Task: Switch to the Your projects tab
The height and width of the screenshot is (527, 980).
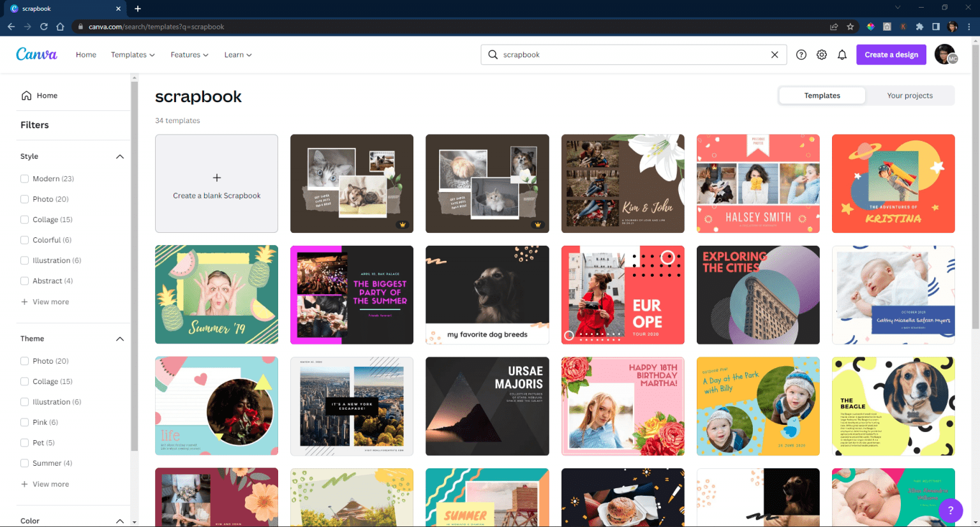Action: click(x=910, y=95)
